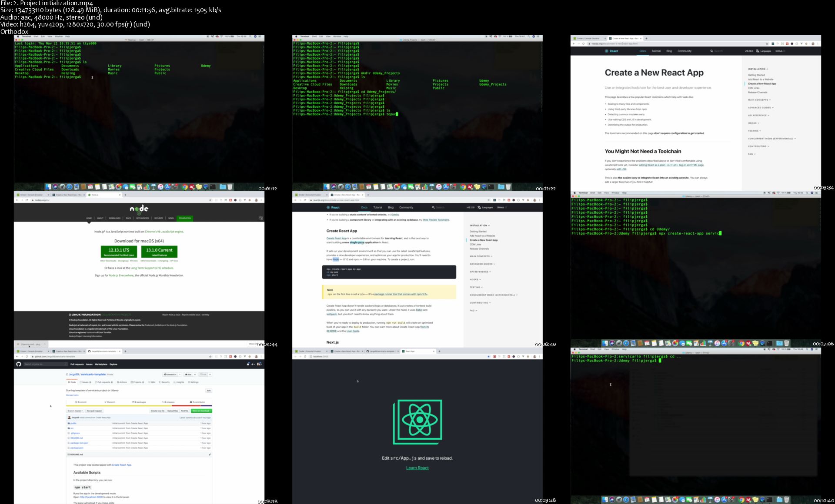Follow the Learn React link

point(417,468)
